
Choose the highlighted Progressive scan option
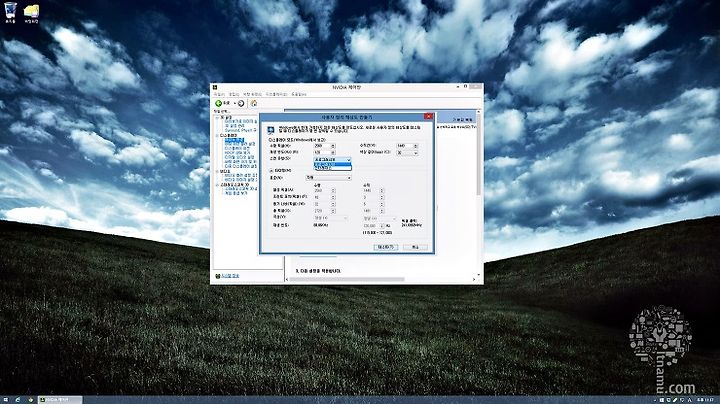click(332, 164)
